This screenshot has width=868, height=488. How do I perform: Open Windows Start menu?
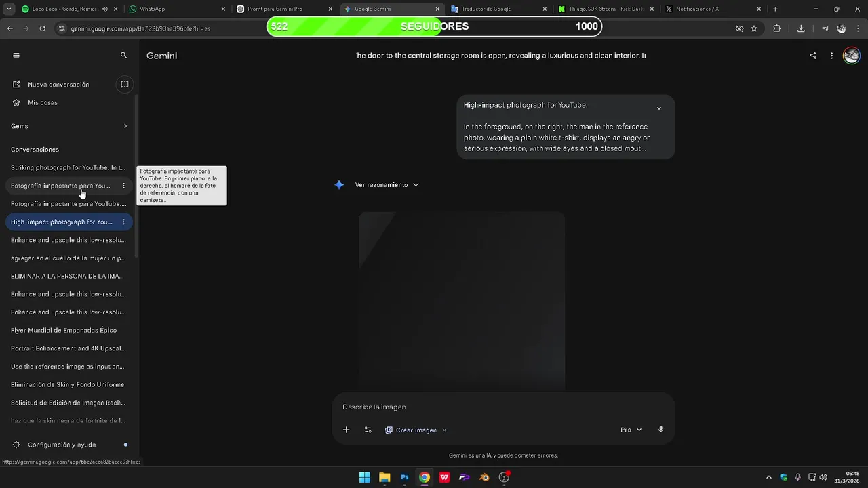[x=365, y=478]
